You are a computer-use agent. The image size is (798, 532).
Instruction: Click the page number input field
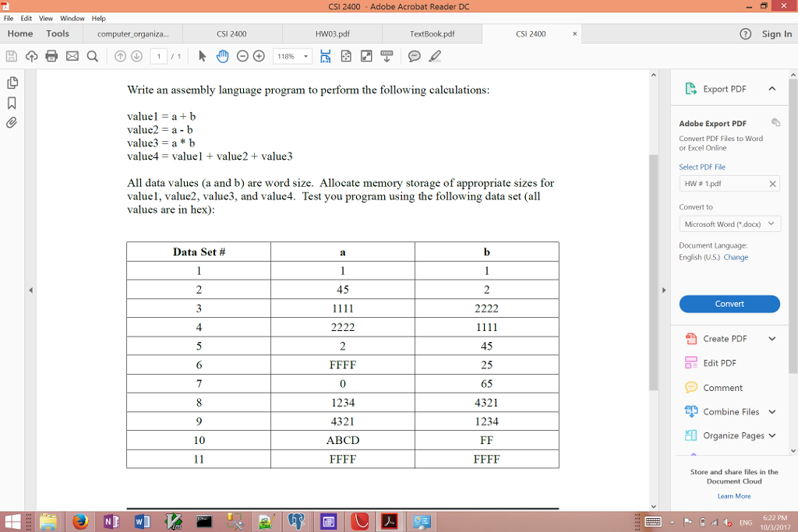click(159, 56)
